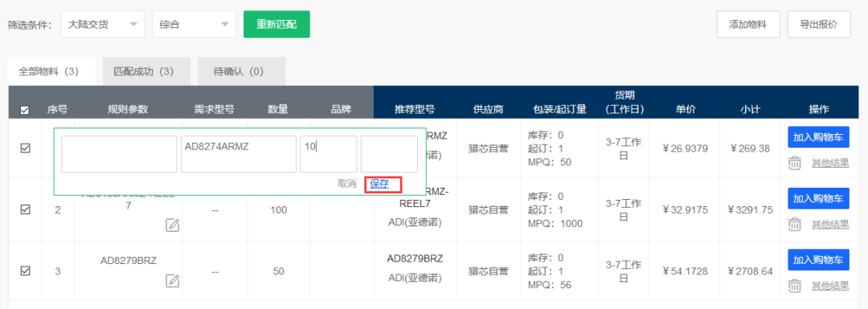
Task: Click the empty 规则参数 input in edit popup
Action: (119, 154)
